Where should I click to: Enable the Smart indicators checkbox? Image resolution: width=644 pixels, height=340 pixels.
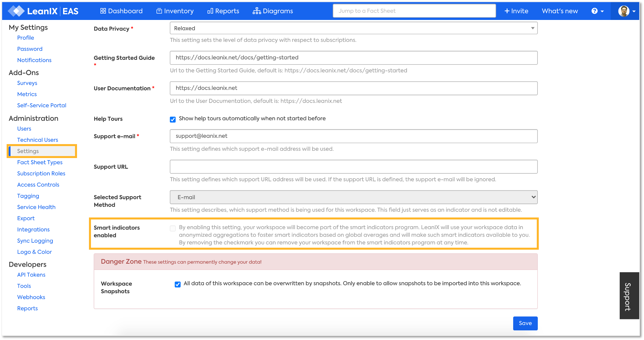tap(173, 228)
